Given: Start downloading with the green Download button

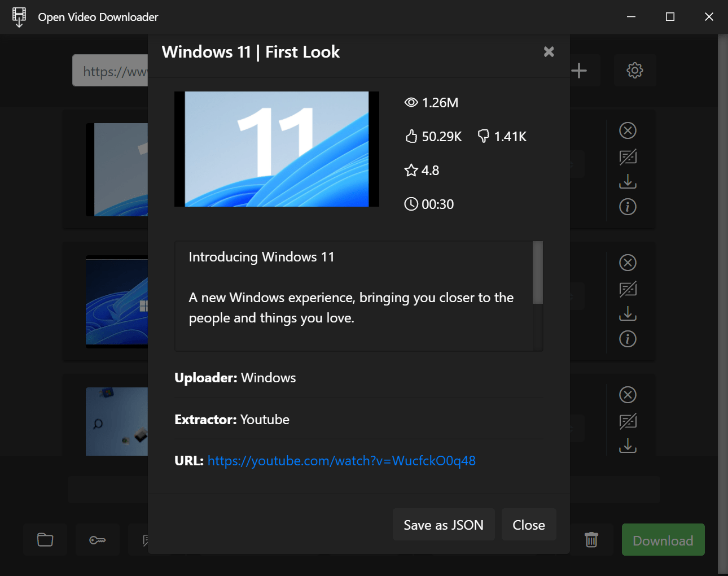Looking at the screenshot, I should tap(663, 539).
